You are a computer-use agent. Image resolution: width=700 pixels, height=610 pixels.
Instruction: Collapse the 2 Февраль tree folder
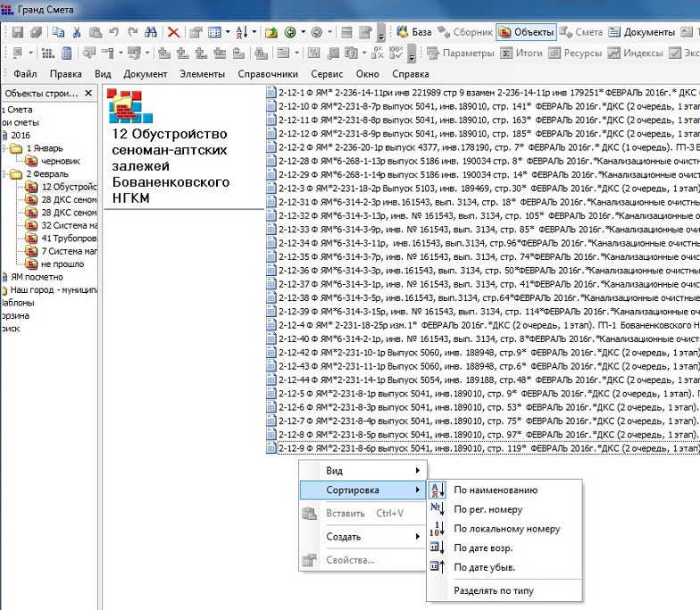click(x=4, y=174)
